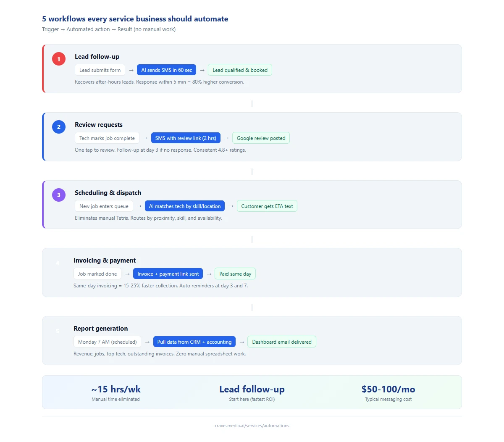The image size is (504, 442).
Task: Click the 'Lead follow-up' card heading
Action: (x=97, y=57)
